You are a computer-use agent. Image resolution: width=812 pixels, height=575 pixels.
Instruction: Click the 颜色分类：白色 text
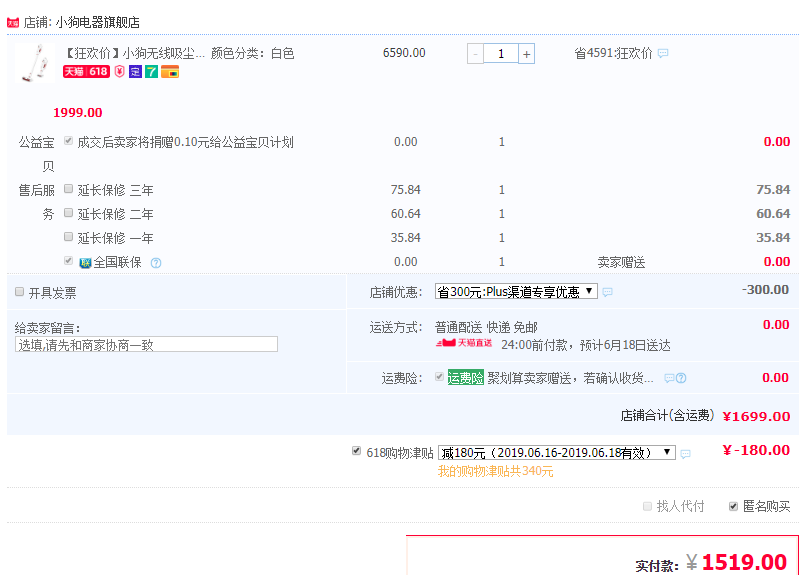[x=252, y=53]
